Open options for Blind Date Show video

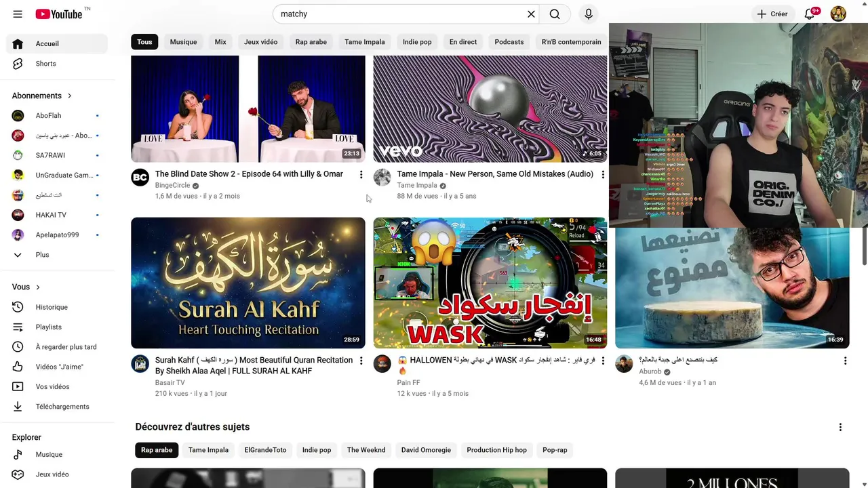[361, 175]
